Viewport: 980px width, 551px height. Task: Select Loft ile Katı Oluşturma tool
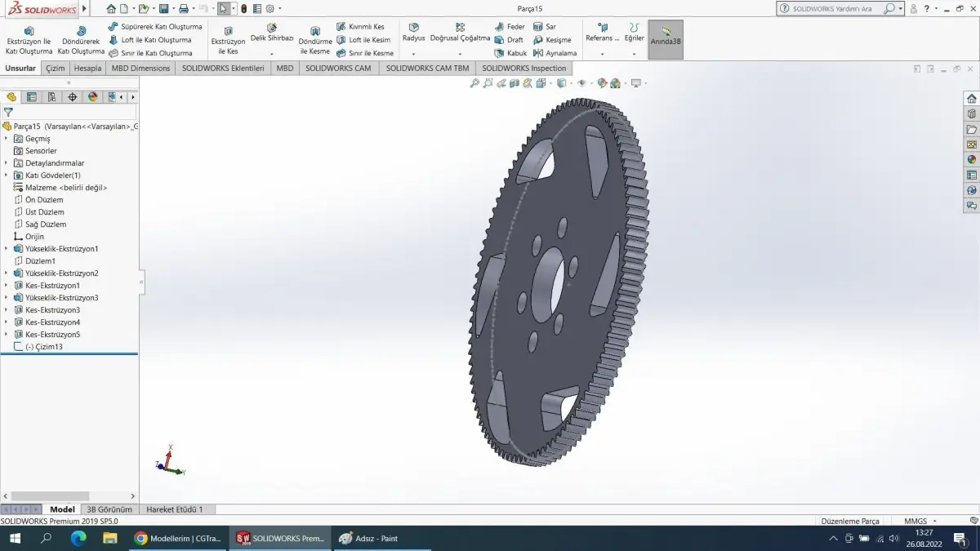150,40
